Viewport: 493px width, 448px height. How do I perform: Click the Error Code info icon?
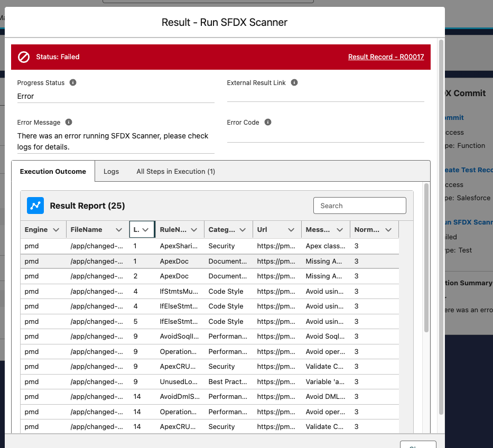[x=268, y=122]
